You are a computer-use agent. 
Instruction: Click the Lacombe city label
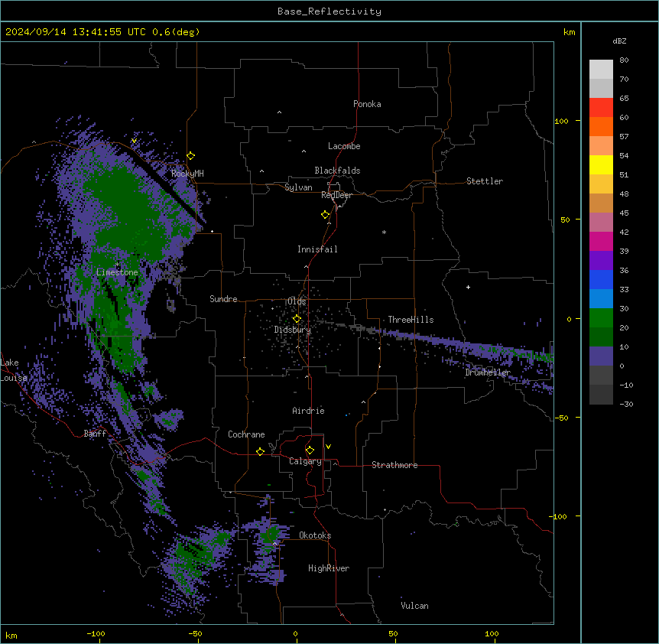click(344, 146)
